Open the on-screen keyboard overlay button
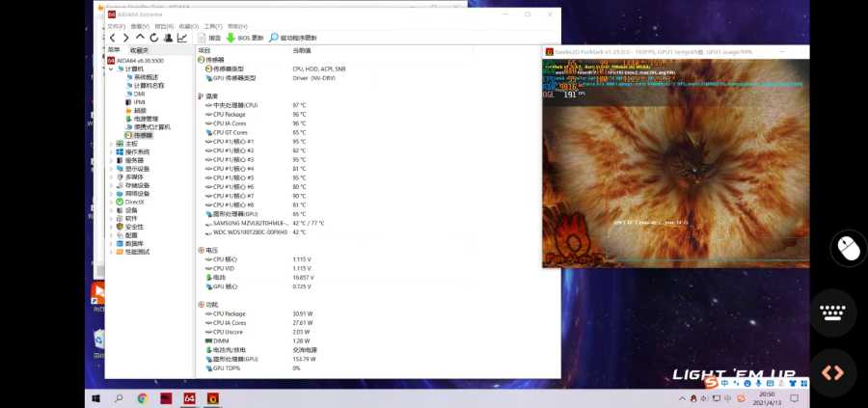Image resolution: width=868 pixels, height=408 pixels. click(833, 313)
